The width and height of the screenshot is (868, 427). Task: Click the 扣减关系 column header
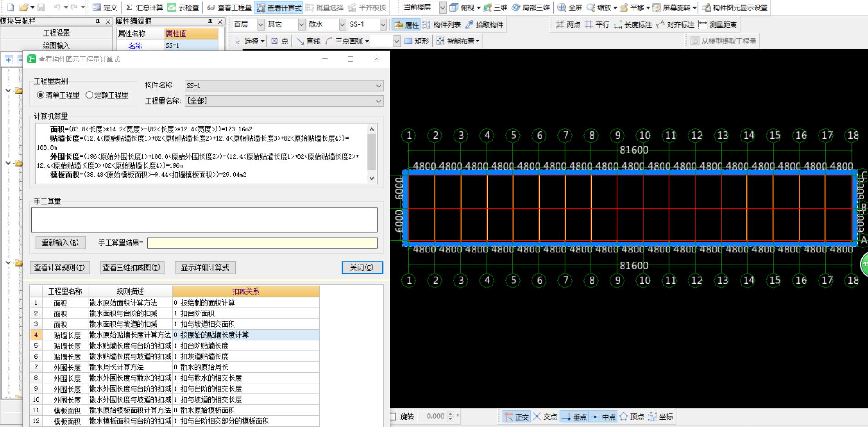[x=246, y=291]
